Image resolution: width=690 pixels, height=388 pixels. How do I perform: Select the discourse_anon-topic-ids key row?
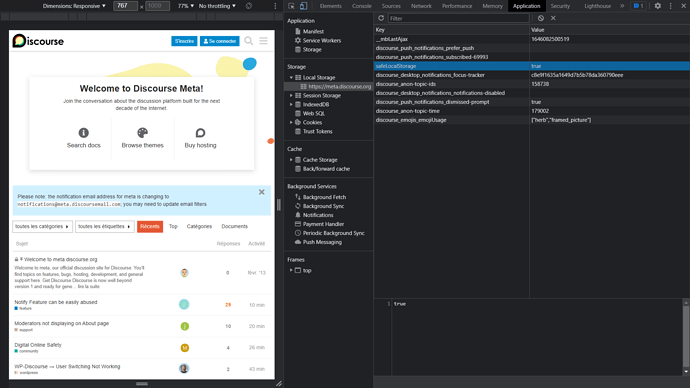(x=532, y=84)
